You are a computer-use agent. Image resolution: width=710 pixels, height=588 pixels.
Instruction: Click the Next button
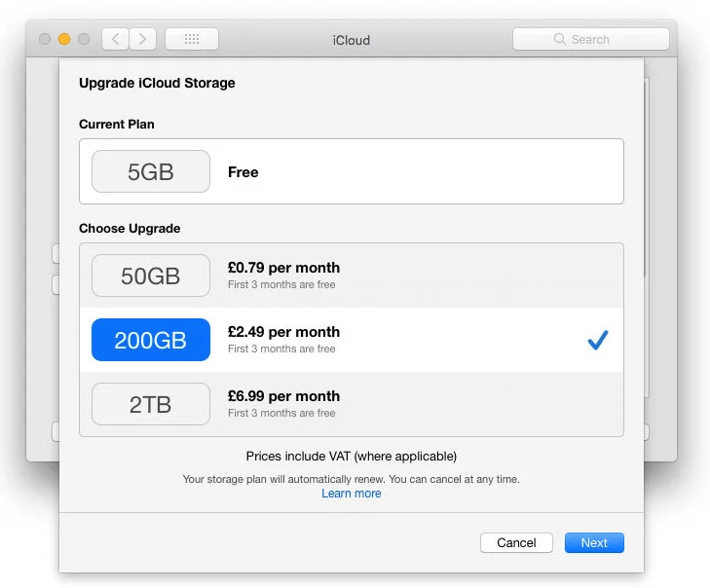pos(594,543)
